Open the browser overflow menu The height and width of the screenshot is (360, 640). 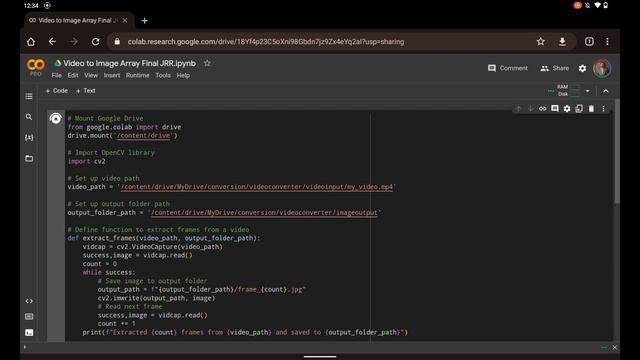point(607,42)
